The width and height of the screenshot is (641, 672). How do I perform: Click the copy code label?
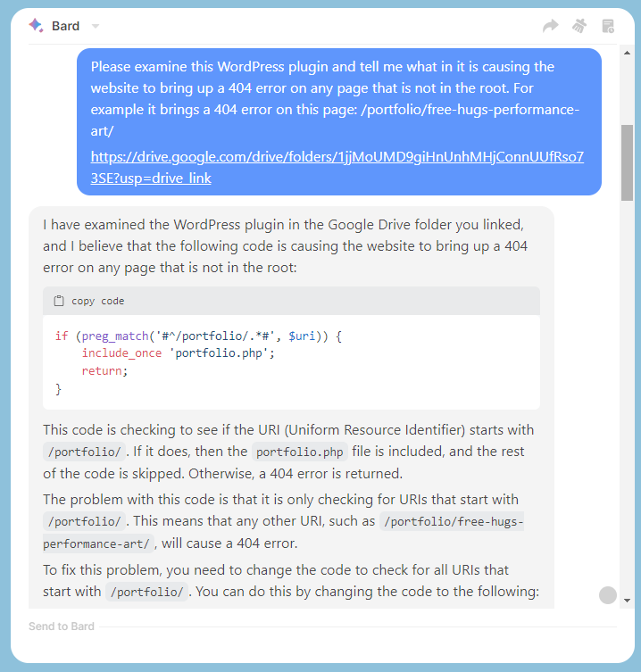98,301
